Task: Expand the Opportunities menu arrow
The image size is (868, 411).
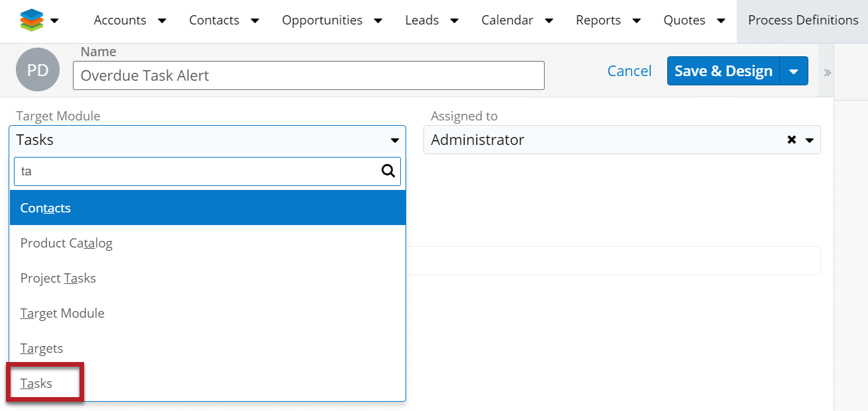Action: pos(378,21)
